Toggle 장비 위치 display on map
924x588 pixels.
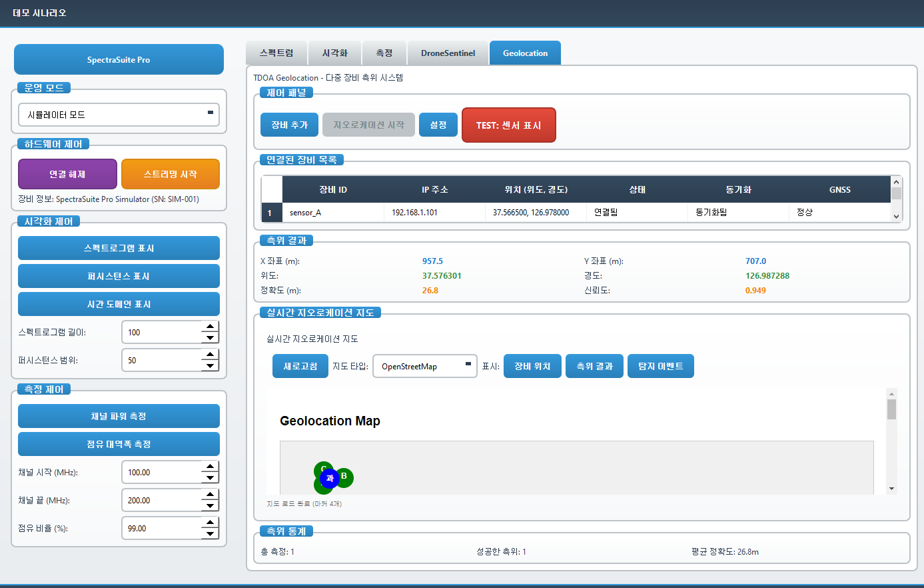[x=532, y=366]
